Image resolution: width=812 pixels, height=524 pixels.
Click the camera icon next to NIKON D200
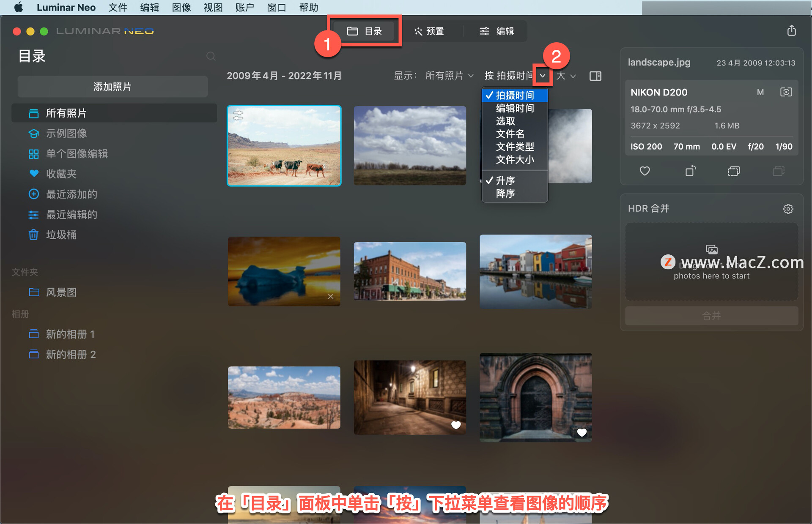coord(786,92)
